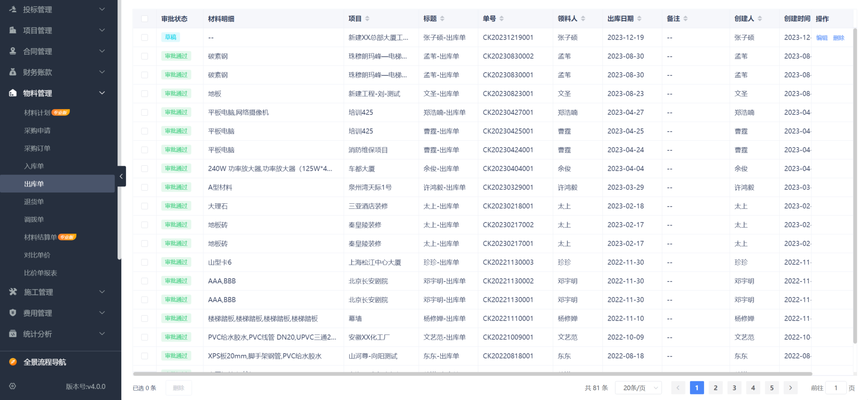Image resolution: width=868 pixels, height=400 pixels.
Task: Expand 费用管理 menu chevron
Action: pos(102,312)
